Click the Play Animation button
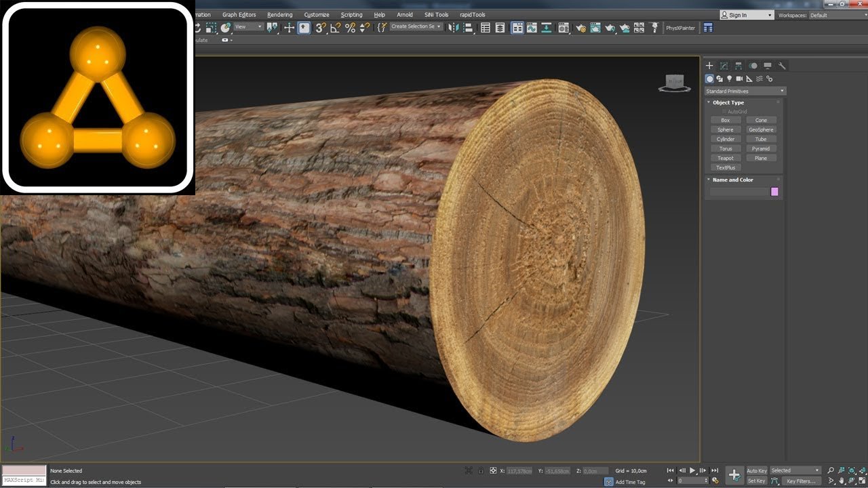 pos(692,470)
